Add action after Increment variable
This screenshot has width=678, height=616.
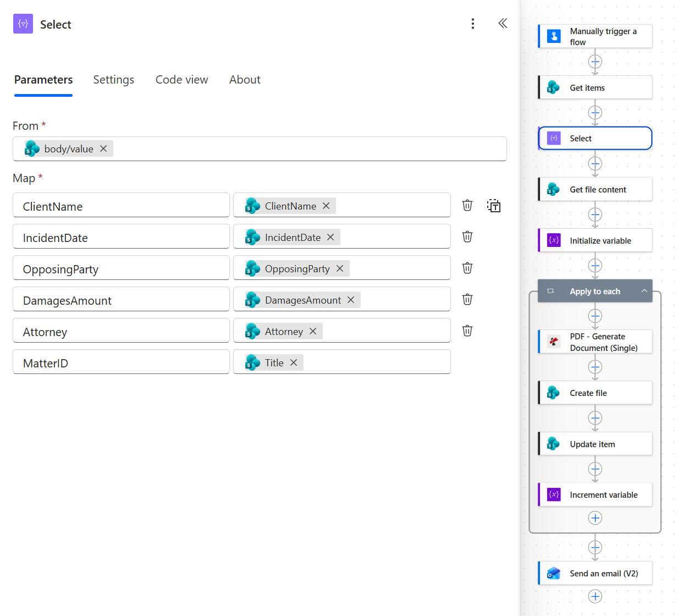point(595,518)
